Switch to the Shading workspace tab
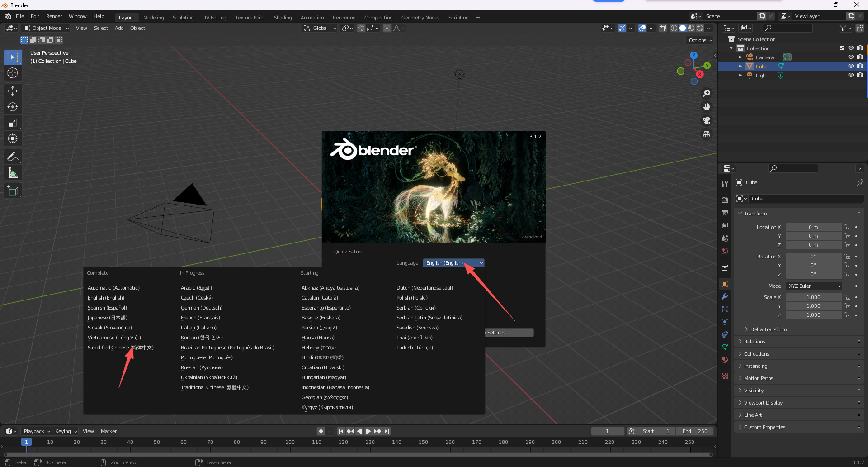Viewport: 868px width, 467px height. point(283,18)
